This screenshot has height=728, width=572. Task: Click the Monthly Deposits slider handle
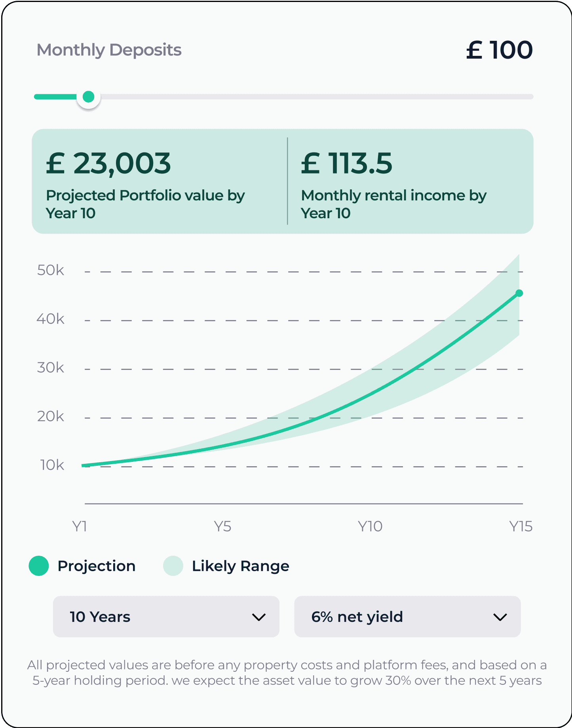click(88, 97)
